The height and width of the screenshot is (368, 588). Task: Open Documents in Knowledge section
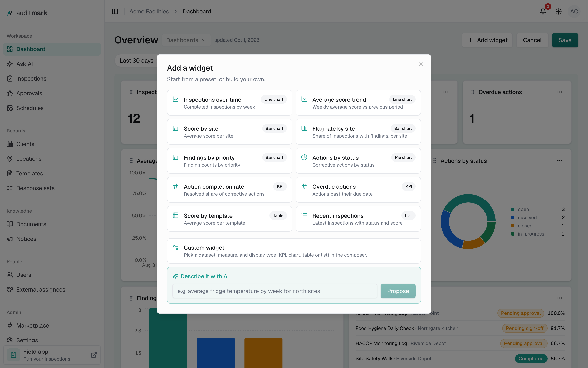(x=52, y=224)
